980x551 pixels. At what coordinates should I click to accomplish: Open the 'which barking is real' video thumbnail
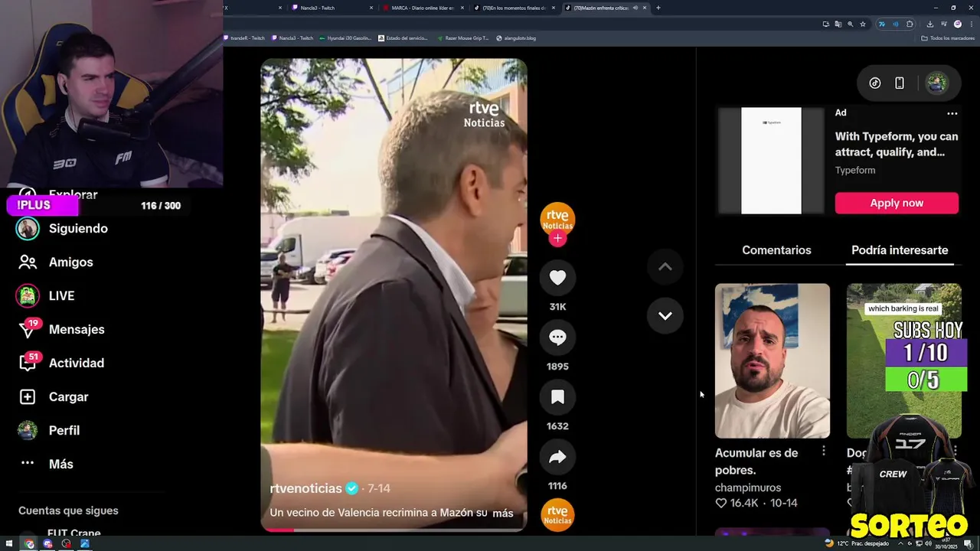pyautogui.click(x=904, y=361)
